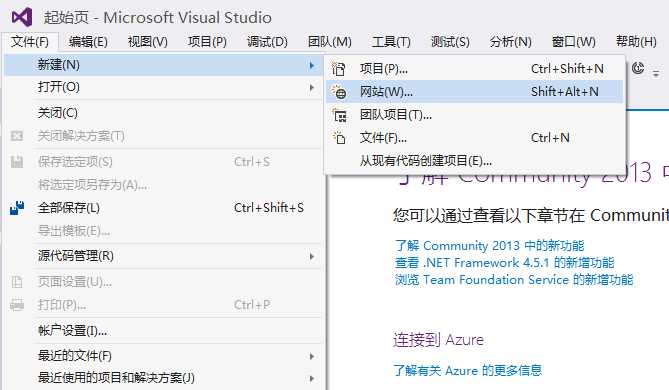
Task: Click the printer icon
Action: [17, 305]
